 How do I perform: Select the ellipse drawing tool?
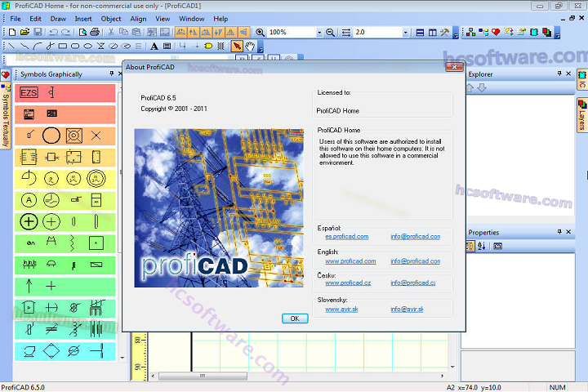[x=87, y=46]
